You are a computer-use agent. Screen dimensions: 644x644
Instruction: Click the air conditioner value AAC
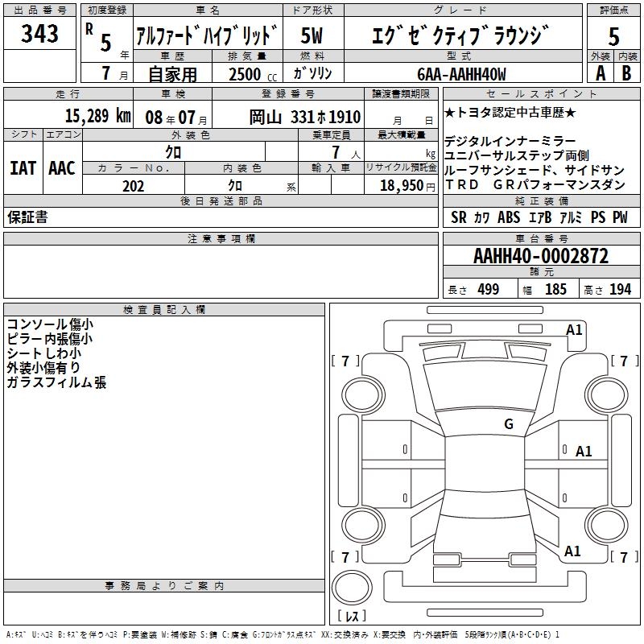coord(62,168)
